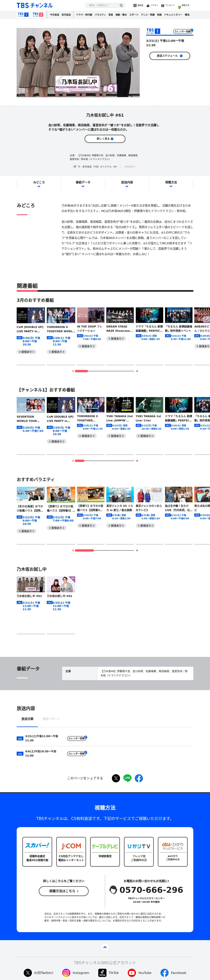
Task: Click the 視聴方法 beginner-mark icon in header
Action: [x=179, y=7]
